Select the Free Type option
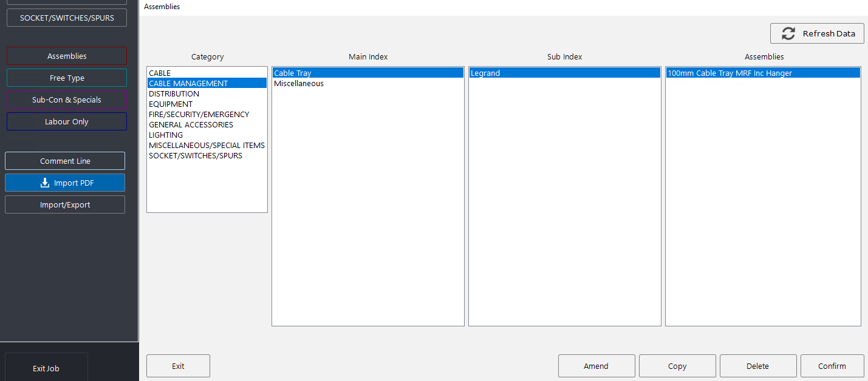 coord(66,77)
